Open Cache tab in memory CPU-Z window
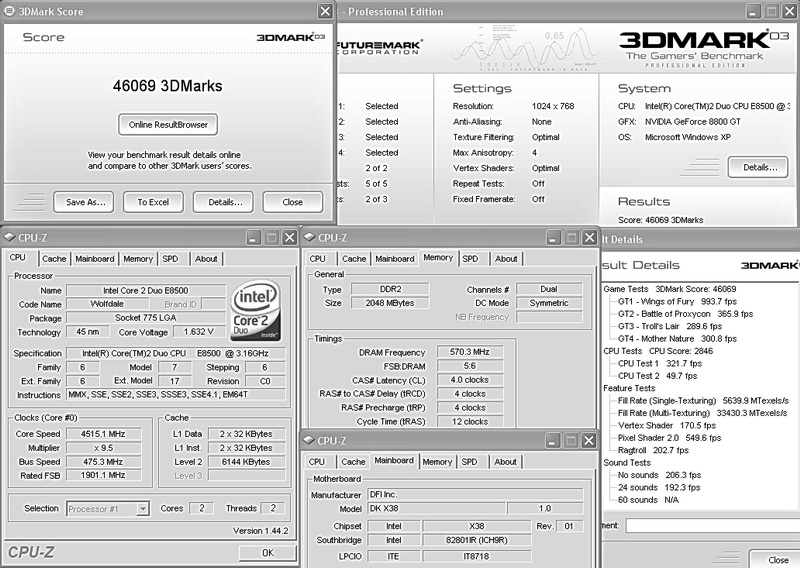Image resolution: width=800 pixels, height=568 pixels. click(354, 259)
